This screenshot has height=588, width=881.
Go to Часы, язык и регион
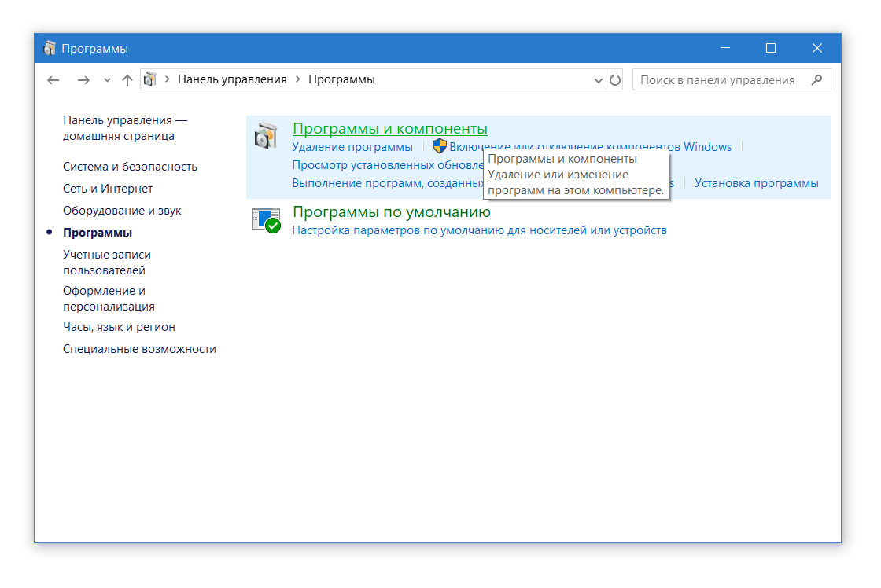[119, 327]
